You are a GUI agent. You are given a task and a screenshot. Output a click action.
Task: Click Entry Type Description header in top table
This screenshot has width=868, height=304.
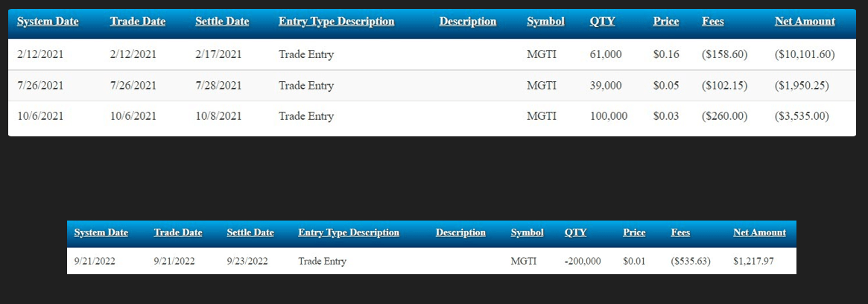(336, 22)
